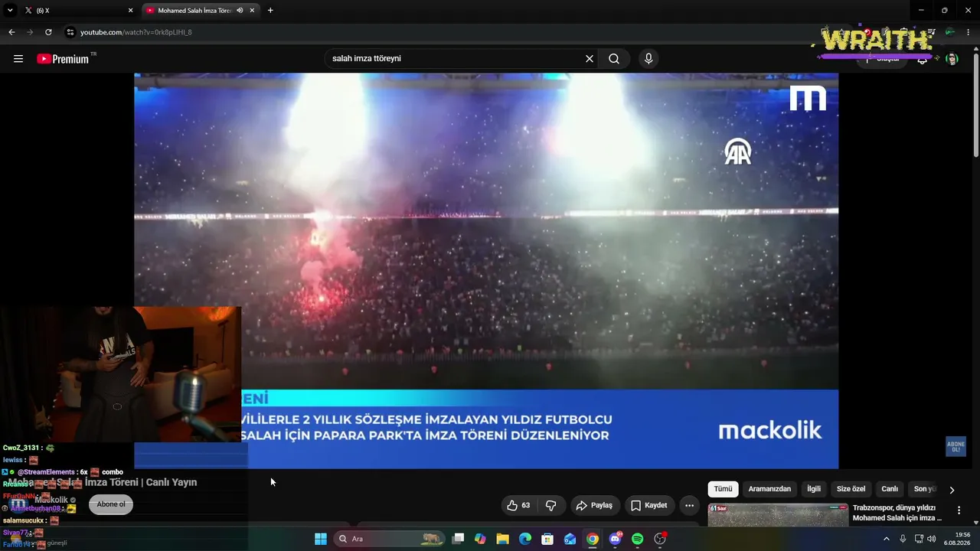The height and width of the screenshot is (551, 980).
Task: Click the YouTube address bar URL
Action: pos(136,32)
